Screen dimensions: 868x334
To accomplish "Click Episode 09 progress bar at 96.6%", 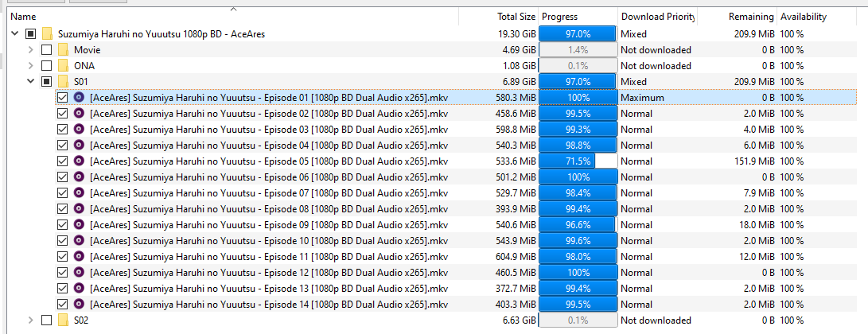I will (x=578, y=225).
